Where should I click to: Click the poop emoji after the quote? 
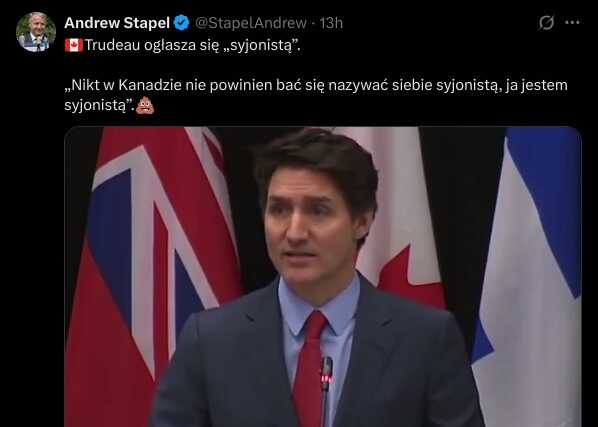click(x=145, y=106)
